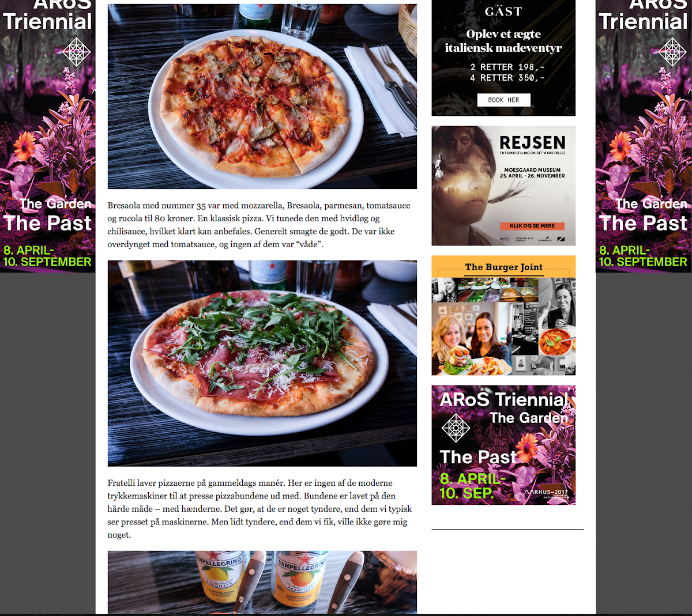Open the REJSEN Moesgaard Museum ad
The width and height of the screenshot is (692, 616).
[503, 186]
